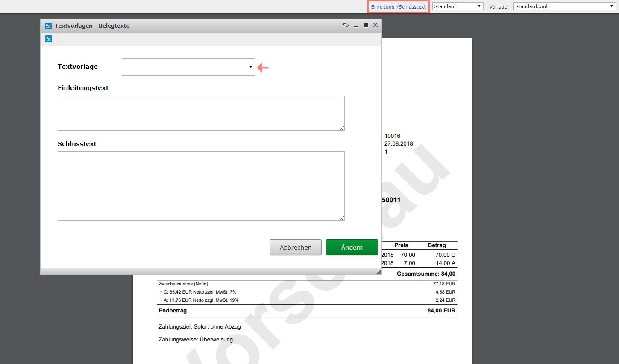Click the 'Textvorlage' label
This screenshot has width=619, height=364.
click(x=78, y=67)
